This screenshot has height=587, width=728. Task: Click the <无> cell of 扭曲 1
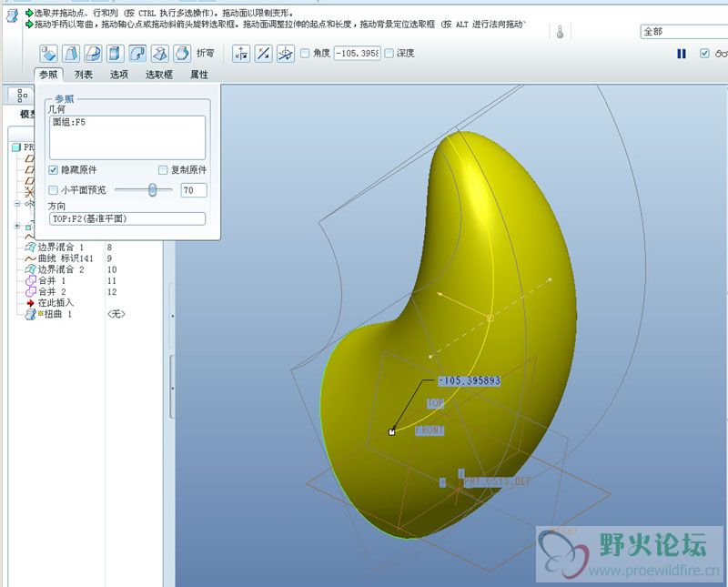point(116,314)
